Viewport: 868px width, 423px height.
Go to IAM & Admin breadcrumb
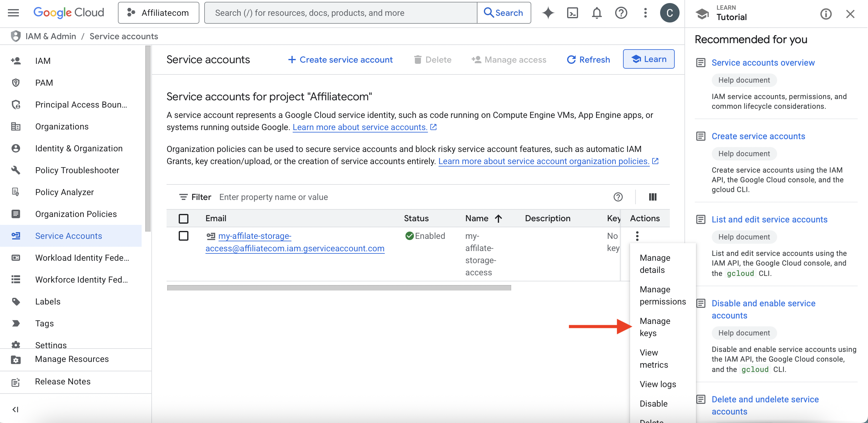tap(51, 36)
